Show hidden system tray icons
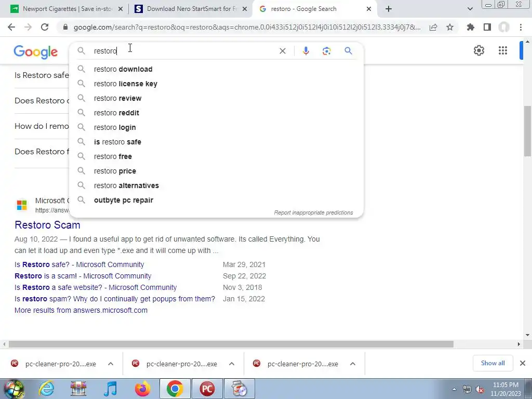 click(x=454, y=390)
